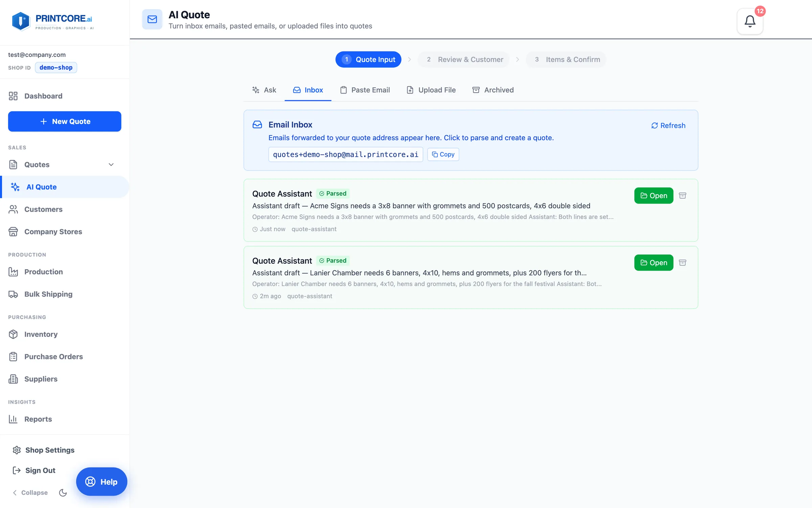Go to Purchase Orders
812x508 pixels.
coord(65,357)
